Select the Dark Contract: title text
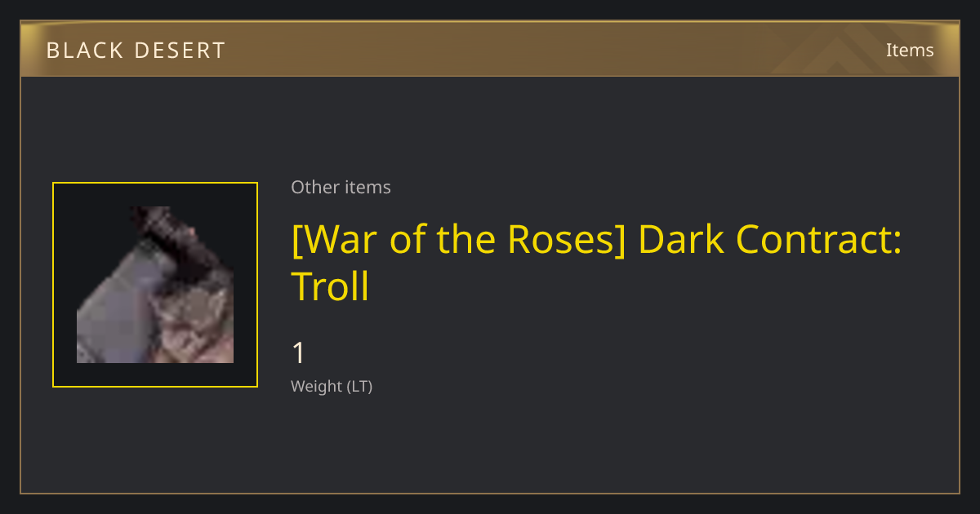 [769, 239]
